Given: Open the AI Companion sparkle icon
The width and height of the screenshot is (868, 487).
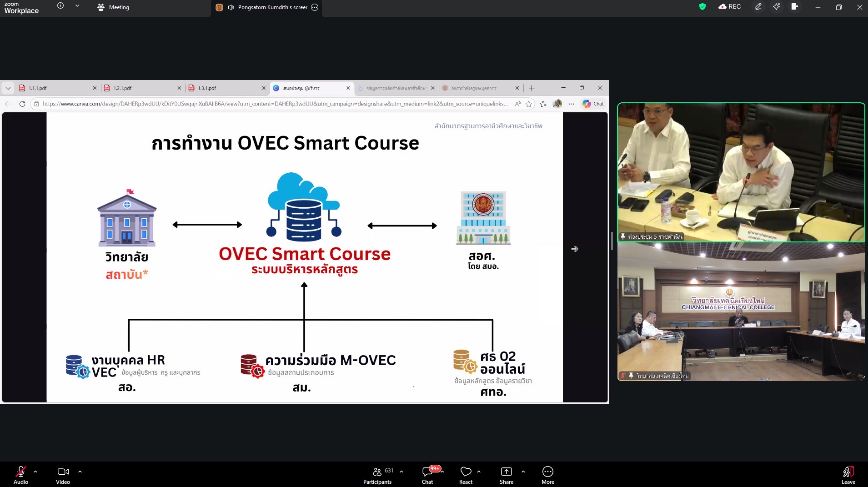Looking at the screenshot, I should [x=776, y=7].
